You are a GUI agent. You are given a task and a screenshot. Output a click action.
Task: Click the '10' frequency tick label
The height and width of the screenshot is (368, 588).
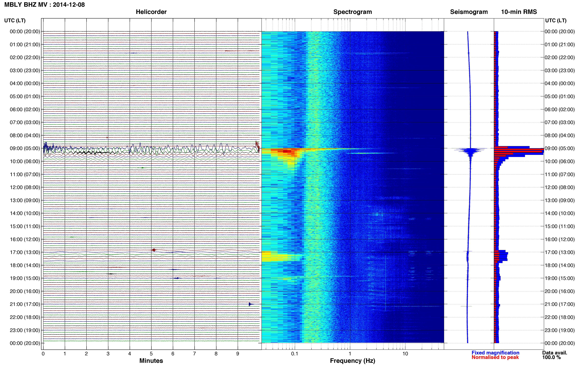(x=405, y=354)
